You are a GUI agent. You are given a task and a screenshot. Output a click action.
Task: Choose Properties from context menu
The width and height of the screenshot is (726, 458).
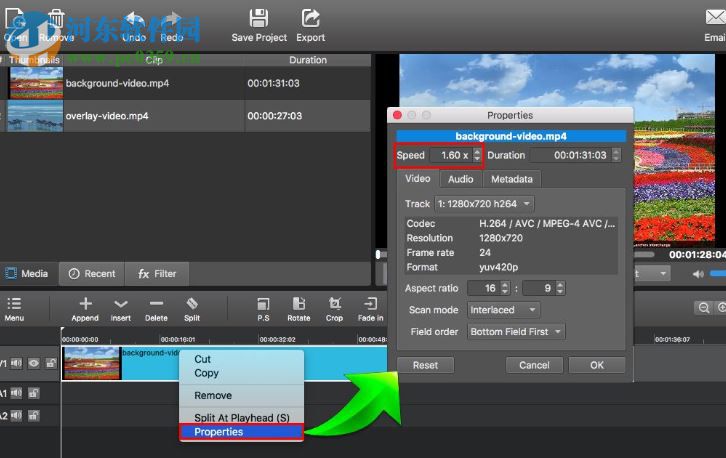click(241, 432)
